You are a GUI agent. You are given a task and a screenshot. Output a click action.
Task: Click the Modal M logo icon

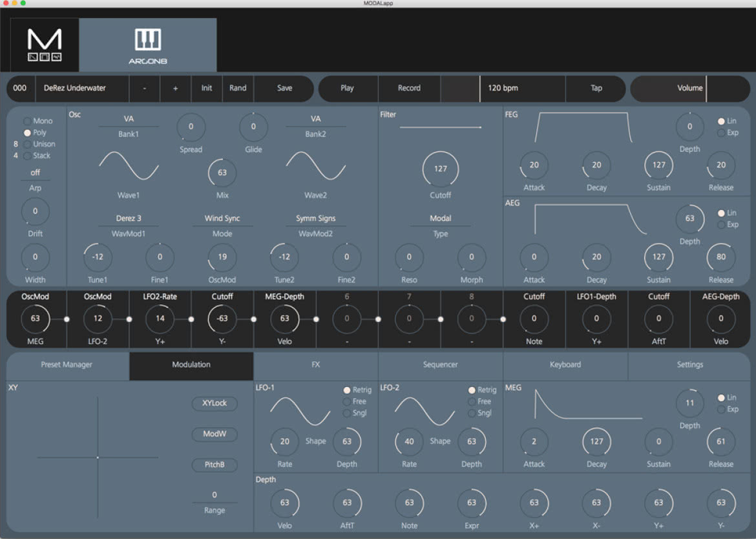click(45, 45)
